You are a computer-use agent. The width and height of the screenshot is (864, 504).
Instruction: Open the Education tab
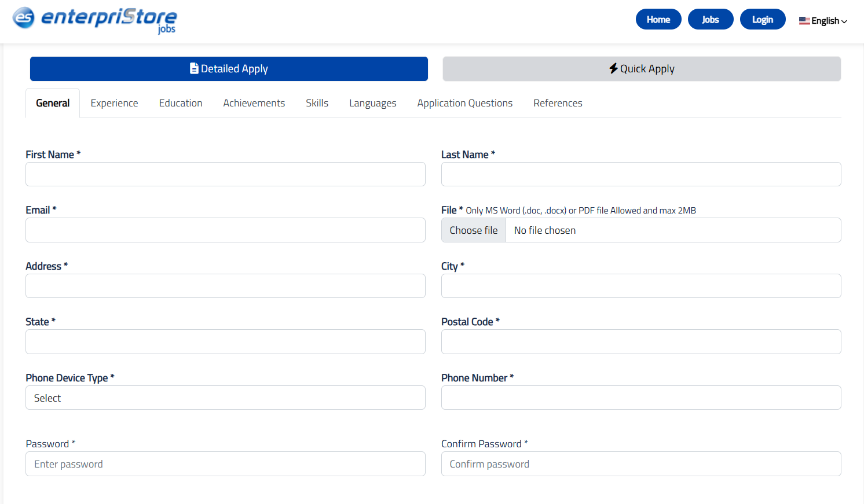click(181, 103)
